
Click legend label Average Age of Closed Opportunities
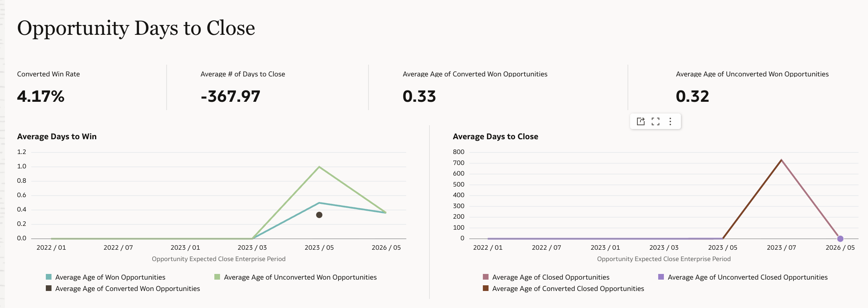pos(551,277)
